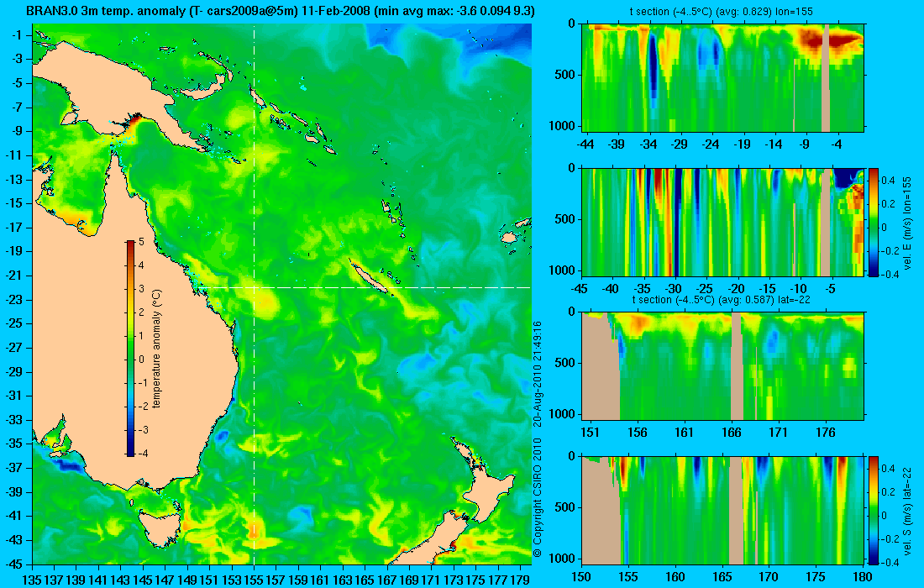Screen dimensions: 924x588
Task: Click the "165" tick under the southward velocity section
Action: point(722,577)
